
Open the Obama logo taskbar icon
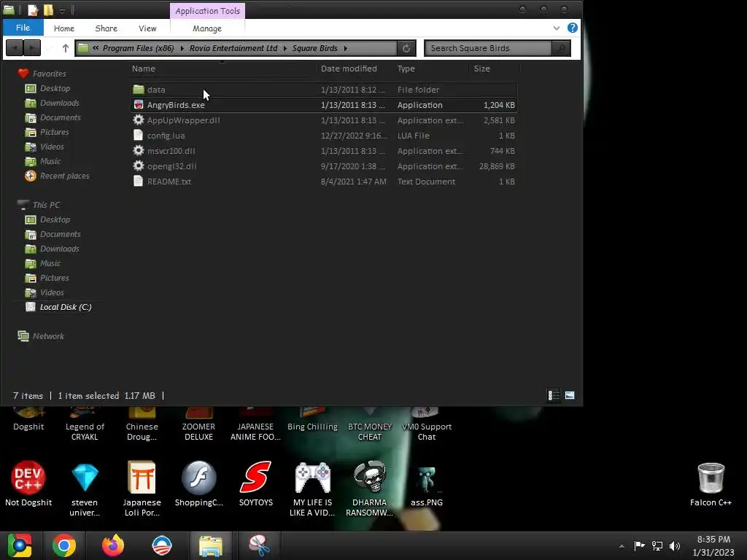coord(161,545)
